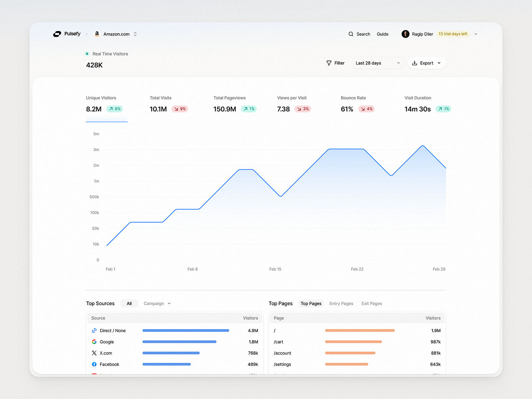This screenshot has width=532, height=399.
Task: Select the Top Pages pill tab
Action: click(311, 303)
